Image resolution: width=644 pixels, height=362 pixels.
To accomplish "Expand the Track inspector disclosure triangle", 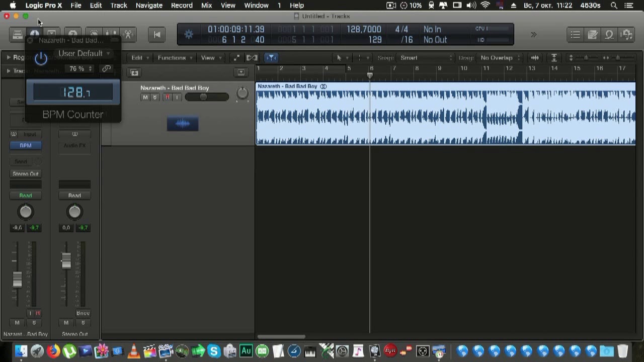I will tap(9, 71).
